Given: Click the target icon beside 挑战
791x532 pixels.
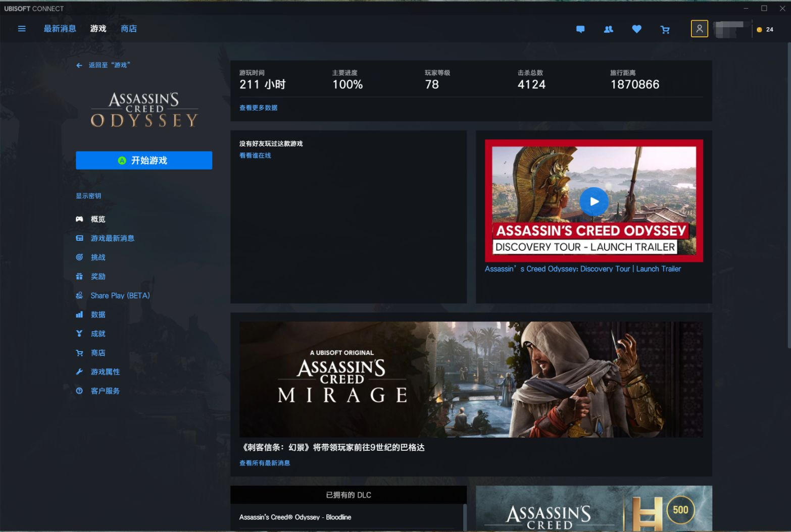Looking at the screenshot, I should pyautogui.click(x=79, y=257).
